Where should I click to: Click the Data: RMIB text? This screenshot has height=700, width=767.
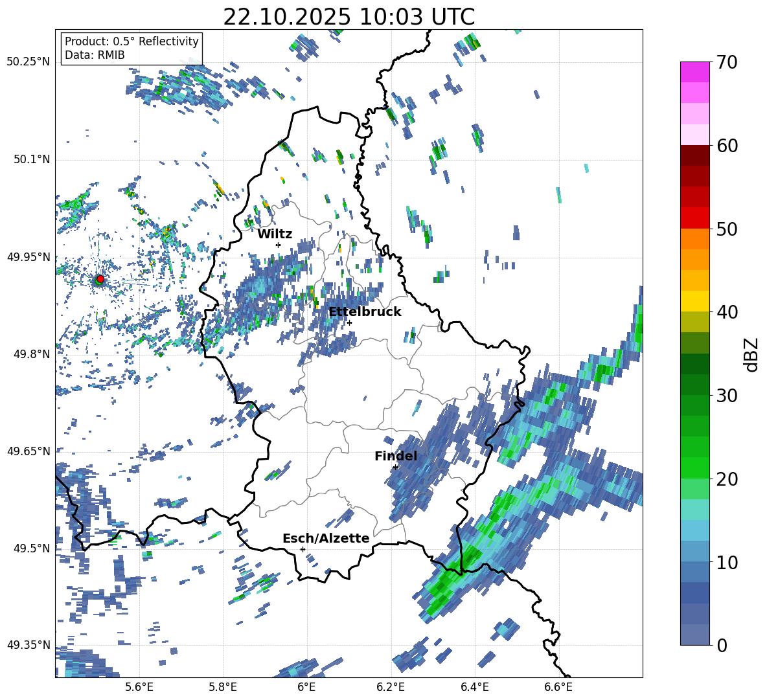95,55
